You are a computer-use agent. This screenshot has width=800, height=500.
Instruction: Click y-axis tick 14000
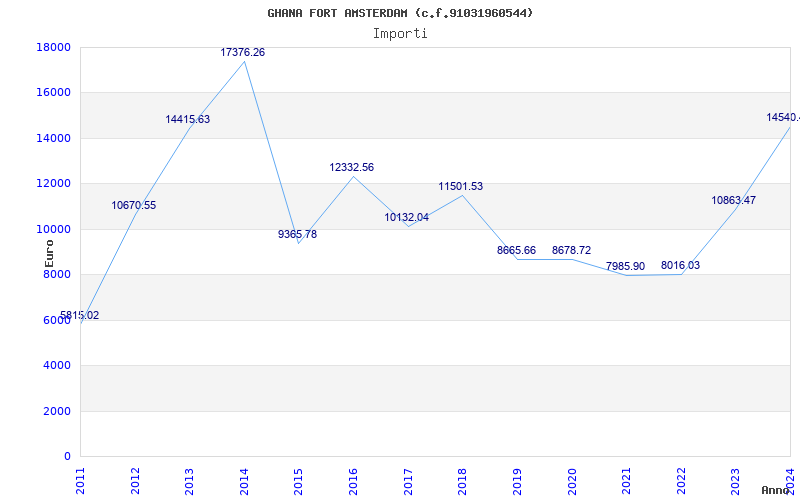click(54, 138)
